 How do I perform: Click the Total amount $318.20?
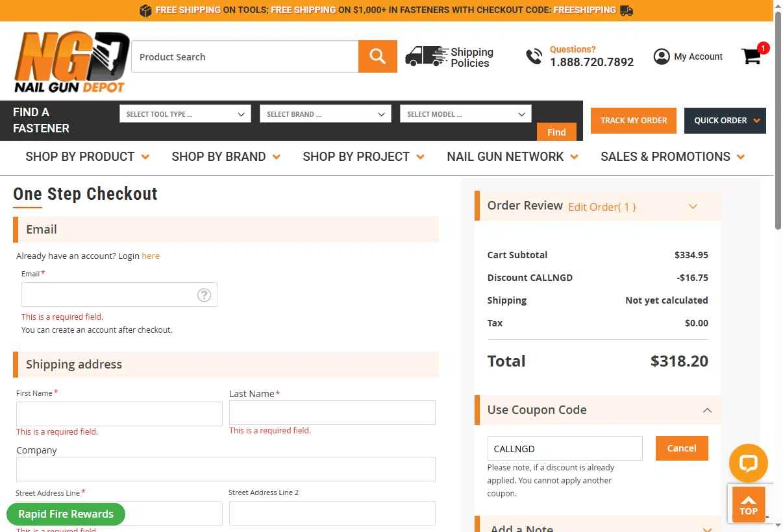coord(679,361)
